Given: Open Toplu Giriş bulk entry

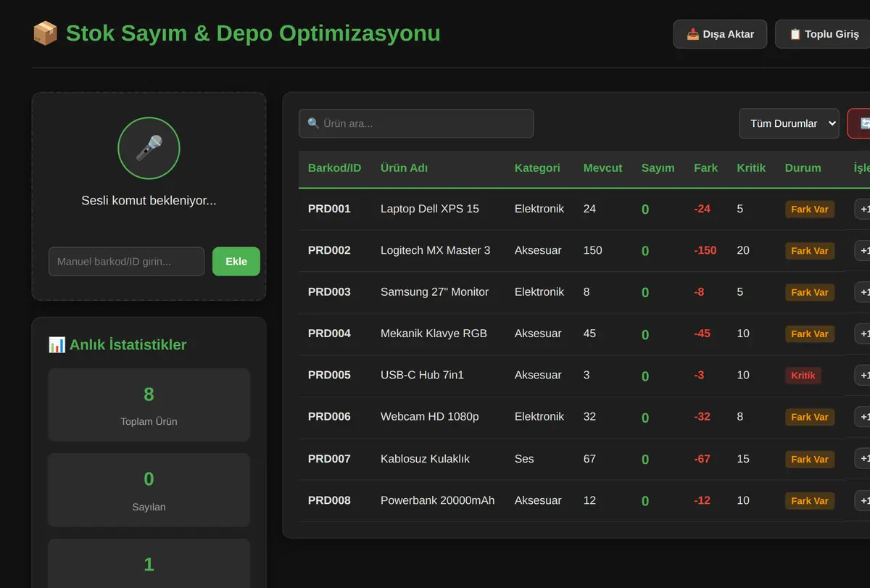Looking at the screenshot, I should click(x=823, y=34).
